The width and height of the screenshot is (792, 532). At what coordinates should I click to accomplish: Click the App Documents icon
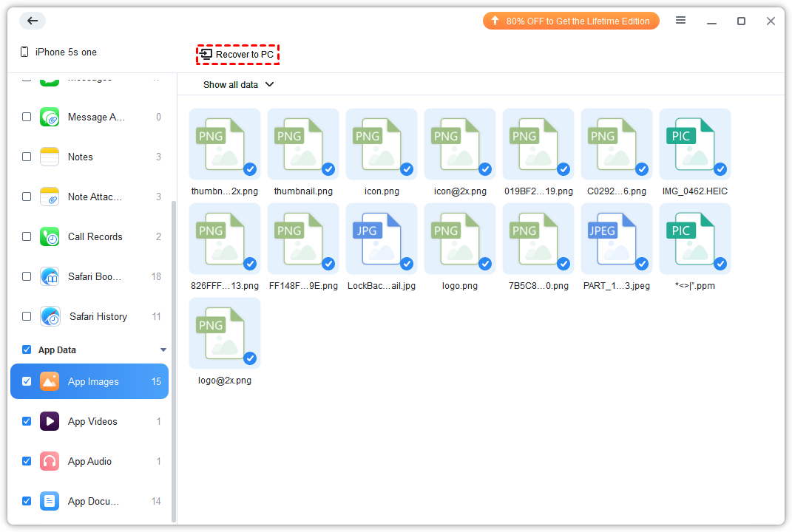click(50, 501)
